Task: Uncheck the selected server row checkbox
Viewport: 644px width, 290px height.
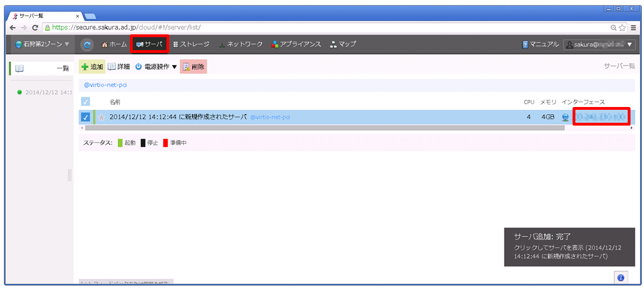Action: pyautogui.click(x=85, y=117)
